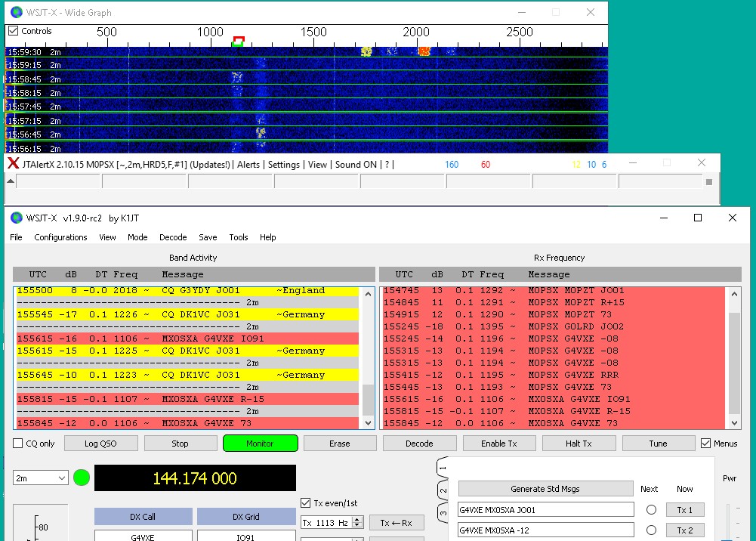756x541 pixels.
Task: Uncheck Tx even/1st option
Action: 305,503
